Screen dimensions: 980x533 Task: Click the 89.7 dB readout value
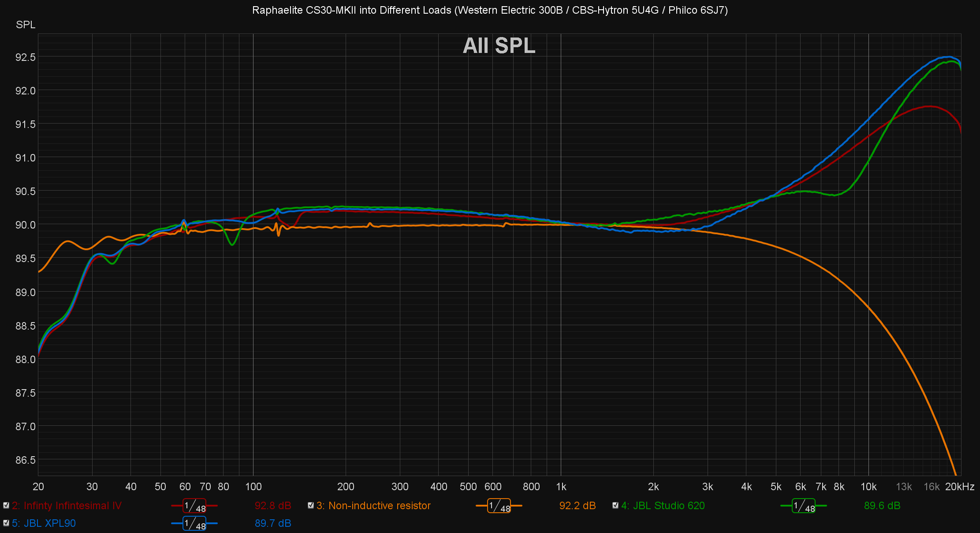(273, 523)
